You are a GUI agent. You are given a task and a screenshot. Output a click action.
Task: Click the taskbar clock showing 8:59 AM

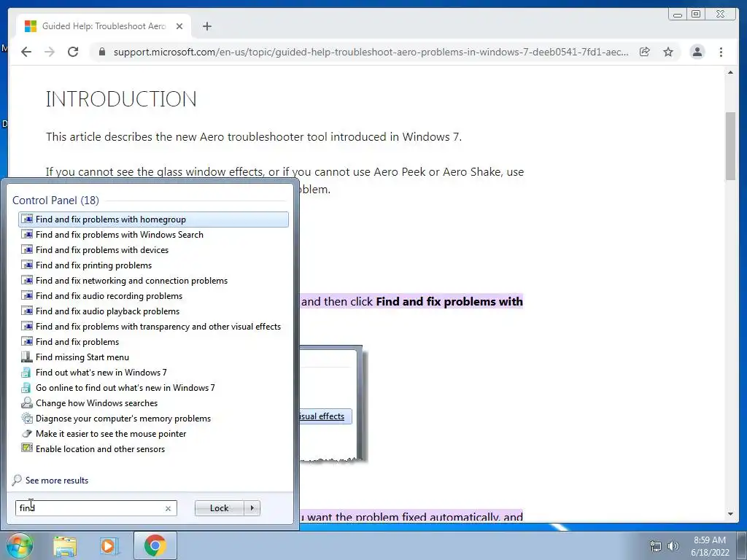point(709,546)
